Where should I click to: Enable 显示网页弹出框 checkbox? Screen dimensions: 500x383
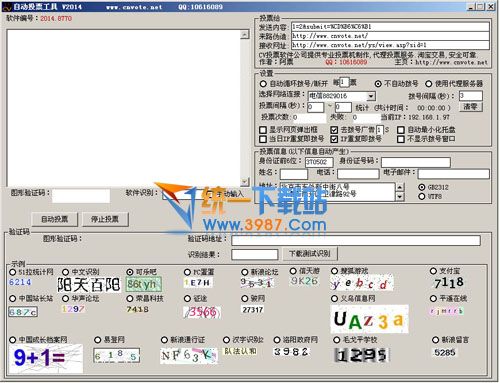(263, 130)
